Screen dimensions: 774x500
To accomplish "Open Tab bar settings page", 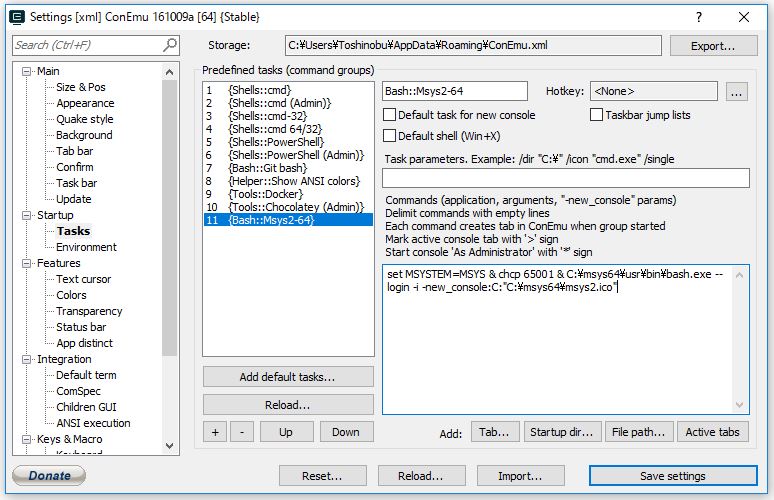I will pos(74,151).
